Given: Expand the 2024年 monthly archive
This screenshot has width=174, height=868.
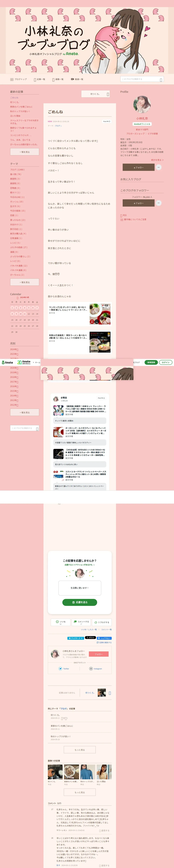Looking at the screenshot, I should point(14,349).
